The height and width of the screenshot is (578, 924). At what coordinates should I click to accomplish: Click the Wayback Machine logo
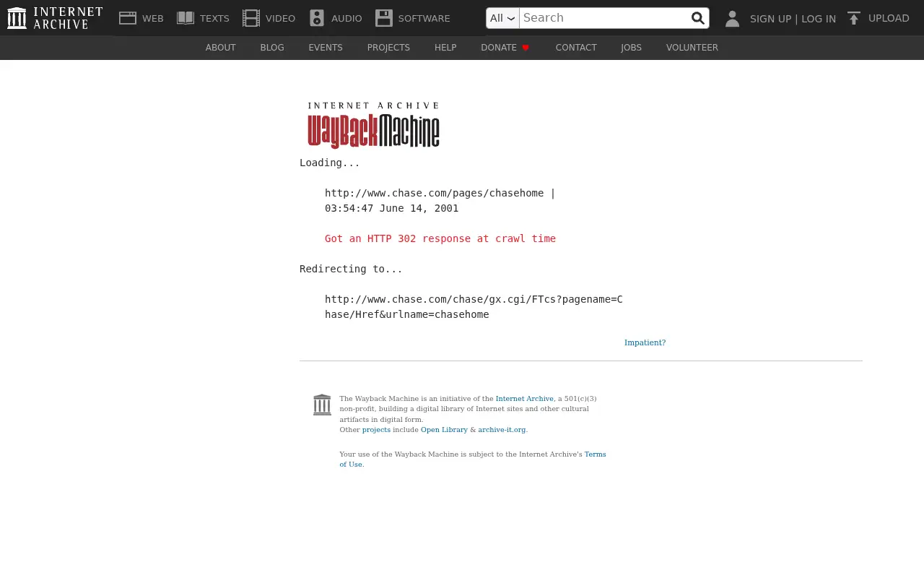373,125
